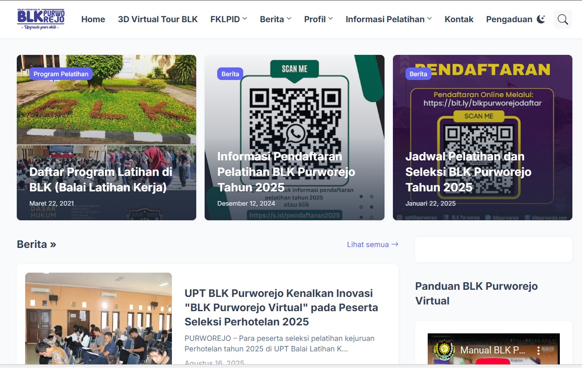Open Informasi Pendaftaran Pelatihan 2025 article
The width and height of the screenshot is (582, 392).
pos(286,172)
